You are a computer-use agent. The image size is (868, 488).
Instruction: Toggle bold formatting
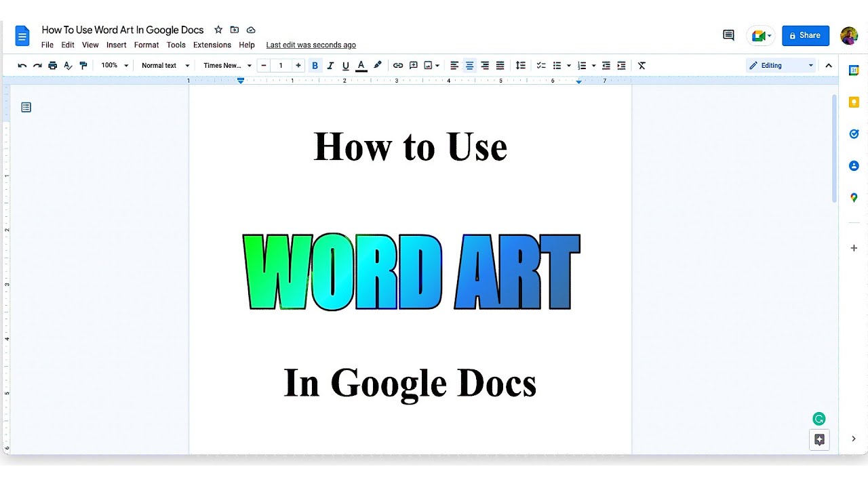(x=315, y=65)
